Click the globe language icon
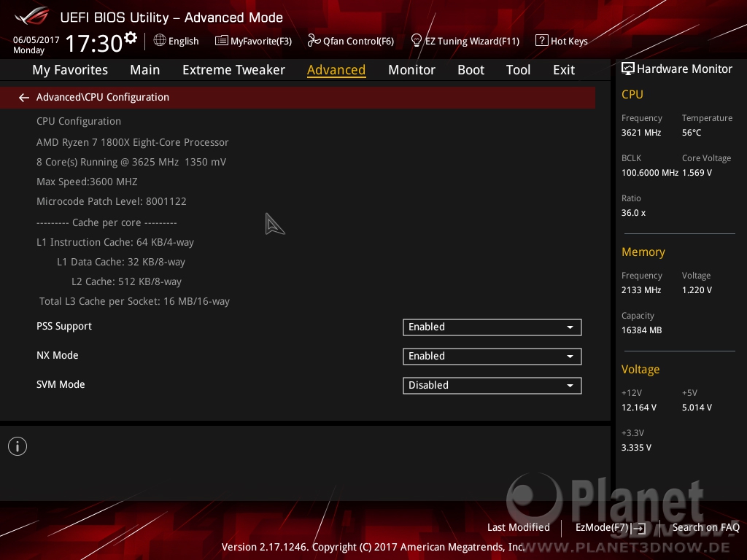Viewport: 747px width, 560px height. (160, 41)
